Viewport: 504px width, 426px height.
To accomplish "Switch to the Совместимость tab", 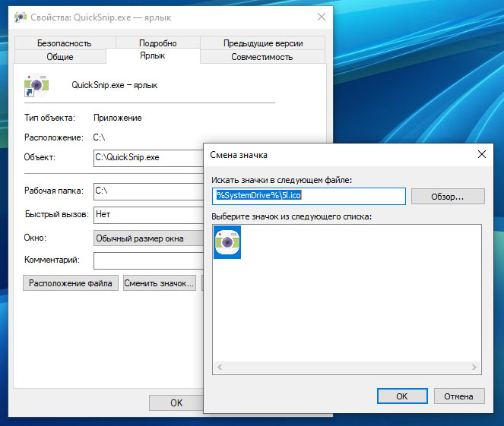I will [x=262, y=57].
